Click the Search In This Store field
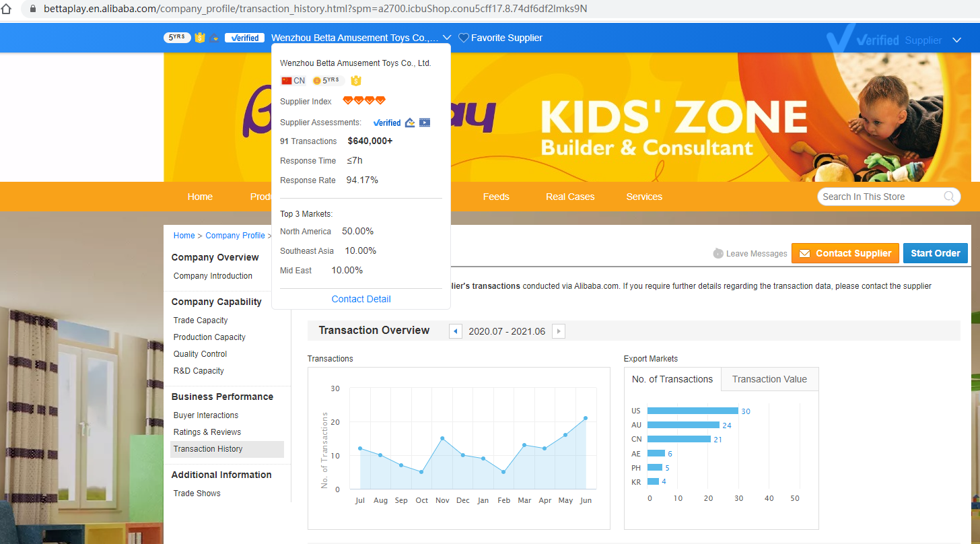This screenshot has width=980, height=544. (877, 197)
